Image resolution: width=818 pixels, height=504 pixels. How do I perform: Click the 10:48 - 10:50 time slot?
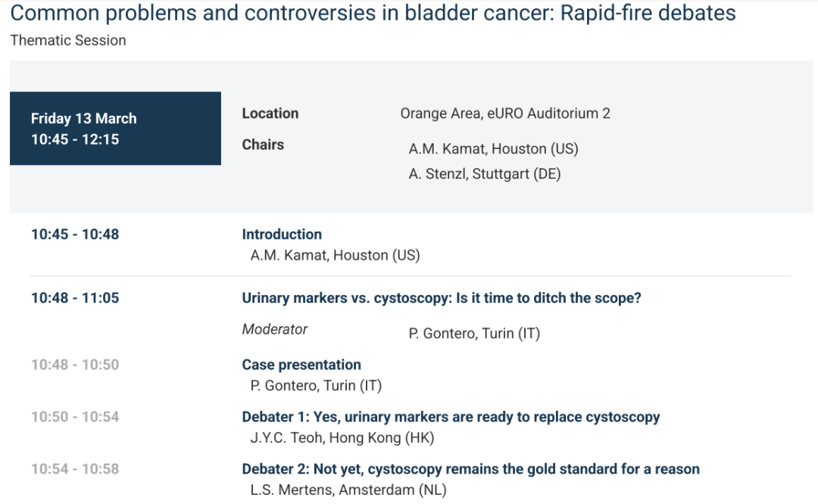tap(75, 365)
